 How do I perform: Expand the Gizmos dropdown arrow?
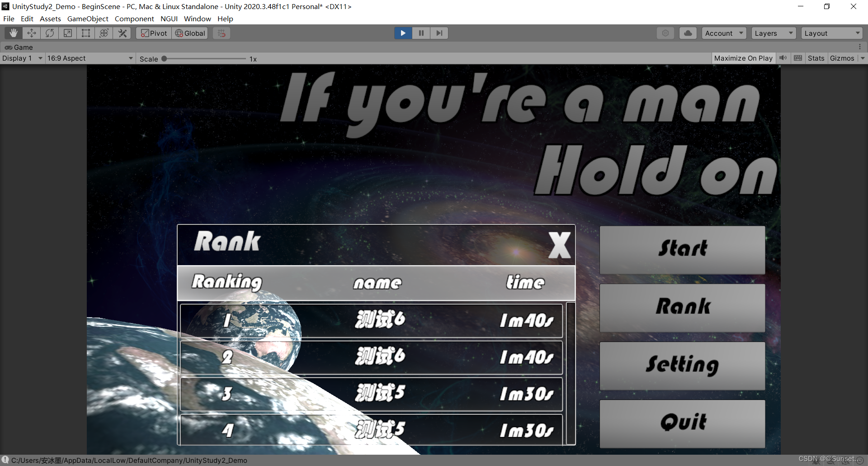tap(863, 58)
